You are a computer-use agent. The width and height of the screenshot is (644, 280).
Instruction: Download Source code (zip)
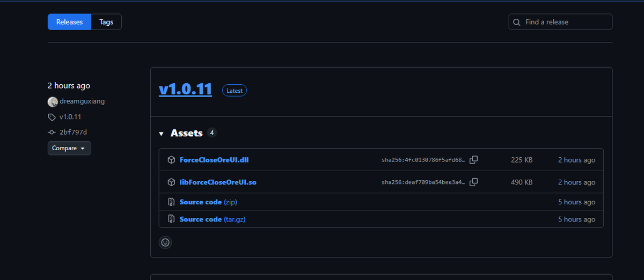pyautogui.click(x=208, y=202)
